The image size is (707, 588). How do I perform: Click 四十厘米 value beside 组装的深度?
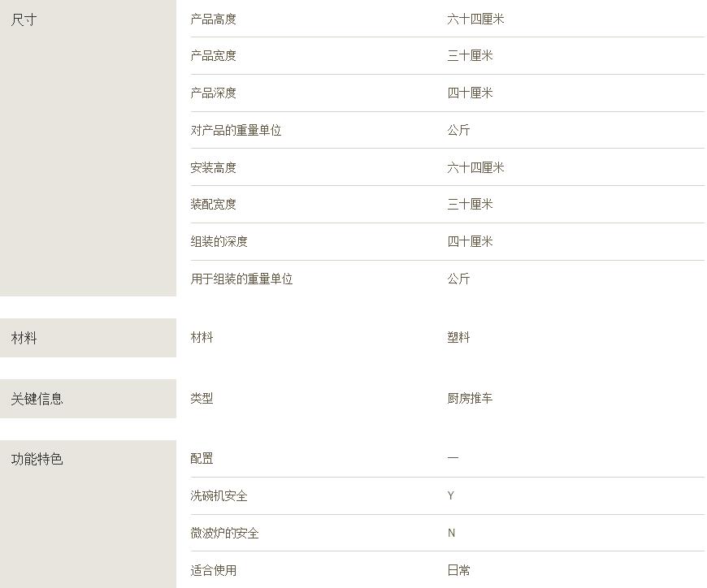point(470,242)
